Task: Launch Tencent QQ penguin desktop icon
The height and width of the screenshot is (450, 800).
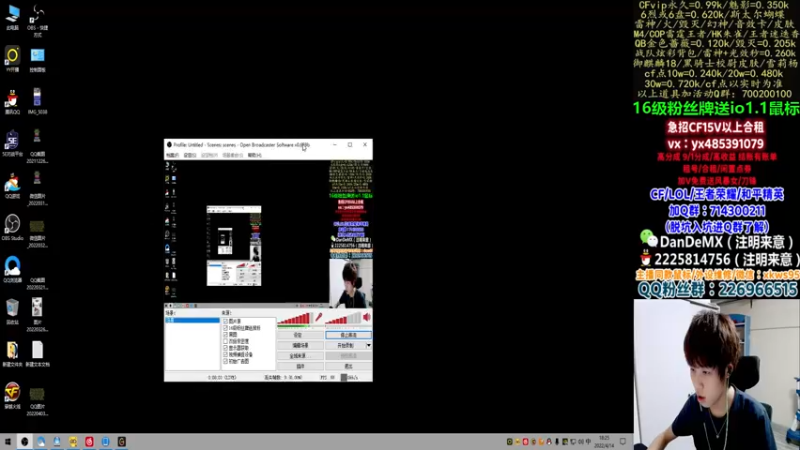Action: [x=12, y=102]
